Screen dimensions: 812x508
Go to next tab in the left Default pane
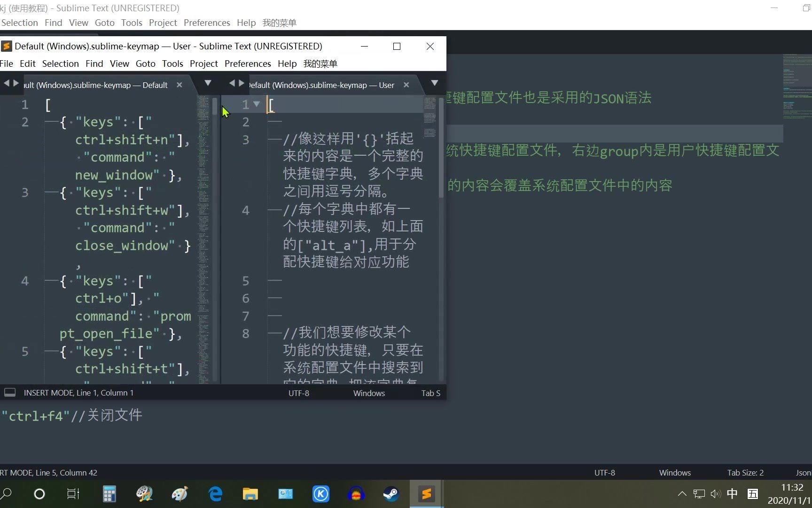16,83
